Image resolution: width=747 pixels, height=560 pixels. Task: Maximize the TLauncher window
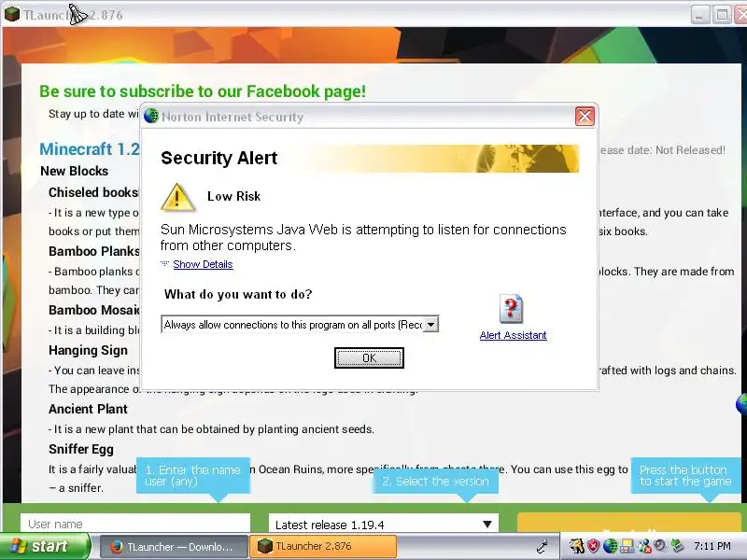click(x=722, y=15)
